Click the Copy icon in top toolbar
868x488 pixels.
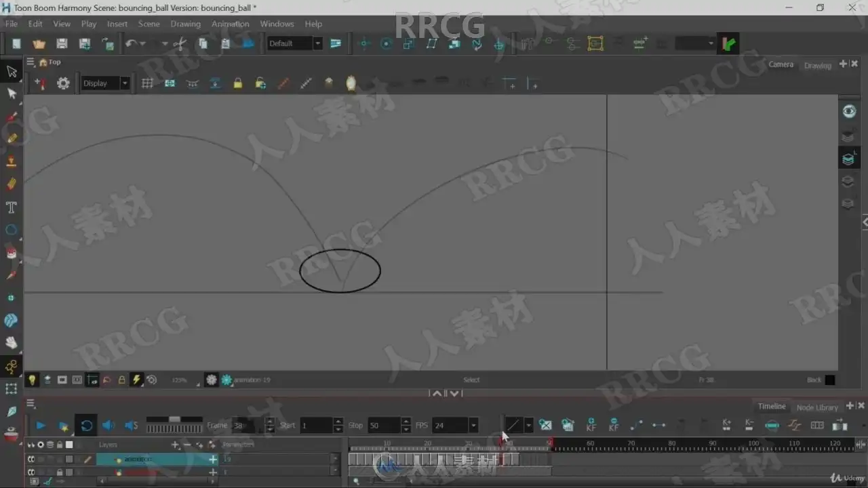tap(202, 43)
